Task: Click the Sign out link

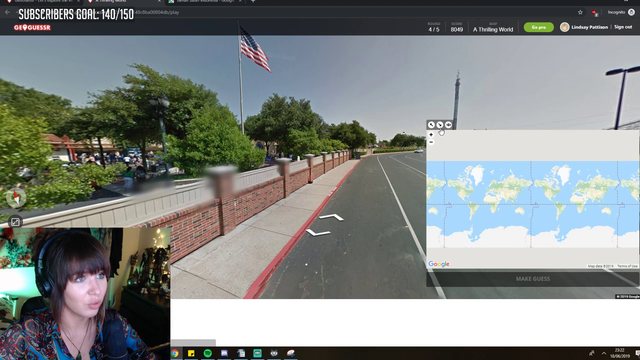Action: 623,27
